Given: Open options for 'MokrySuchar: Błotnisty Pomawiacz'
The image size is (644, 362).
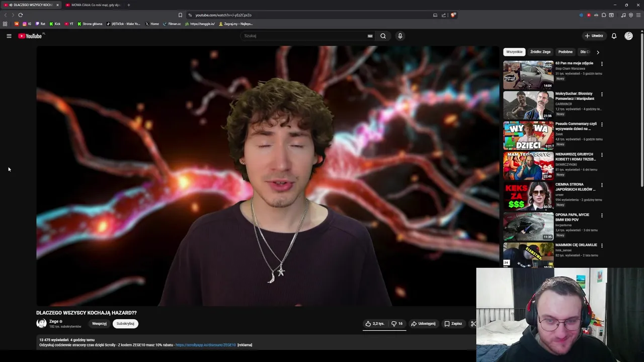Looking at the screenshot, I should tap(602, 94).
